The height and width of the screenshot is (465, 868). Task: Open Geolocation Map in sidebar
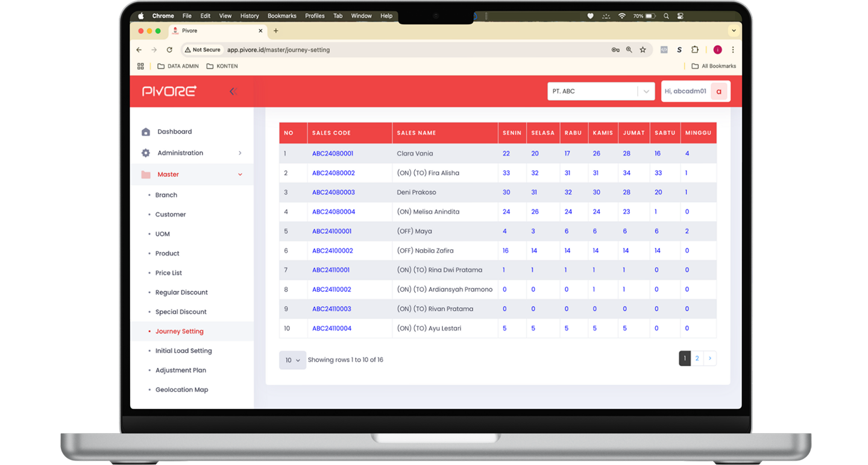(x=181, y=390)
